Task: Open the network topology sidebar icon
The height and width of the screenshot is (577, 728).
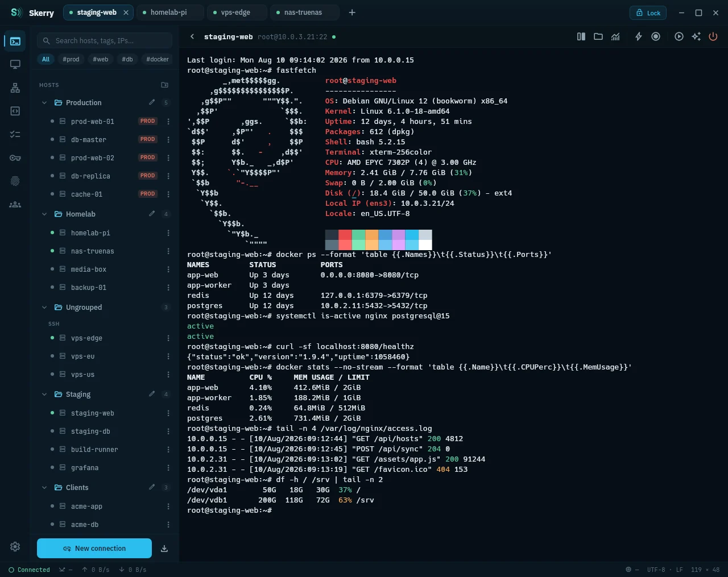Action: pos(15,88)
